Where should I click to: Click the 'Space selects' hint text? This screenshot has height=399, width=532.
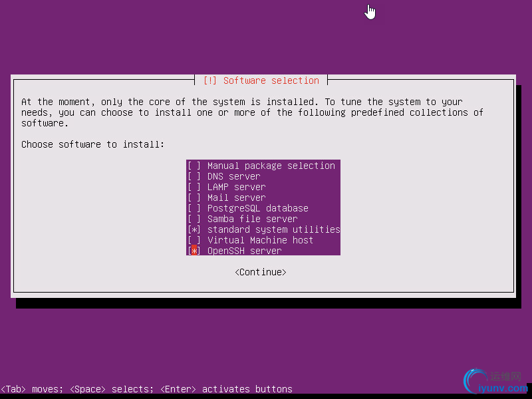[x=112, y=389]
